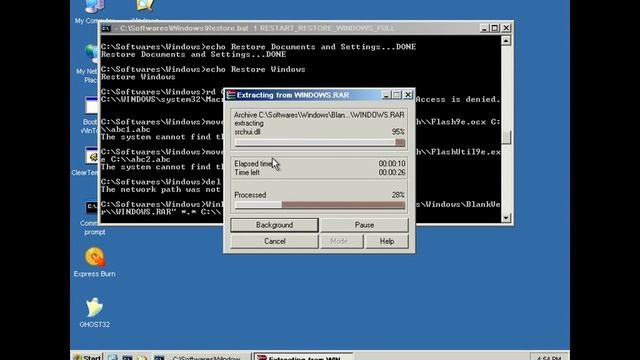Switch to C:\Softwares\Window taskbar button
This screenshot has height=360, width=640.
[x=200, y=357]
